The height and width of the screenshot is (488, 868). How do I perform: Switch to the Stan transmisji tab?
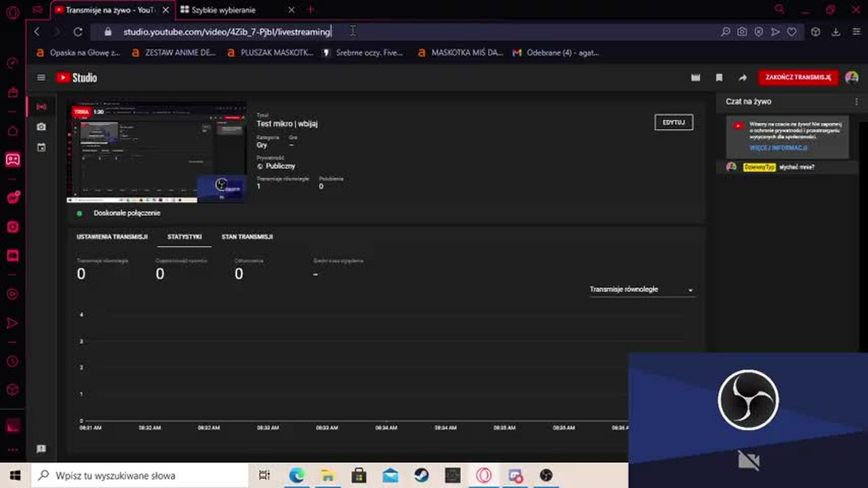247,237
